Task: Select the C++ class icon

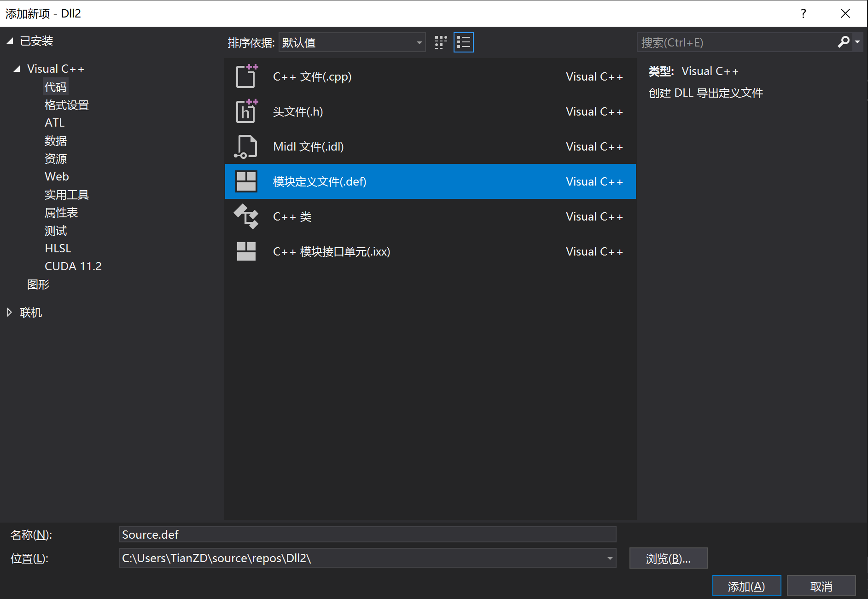Action: point(246,216)
